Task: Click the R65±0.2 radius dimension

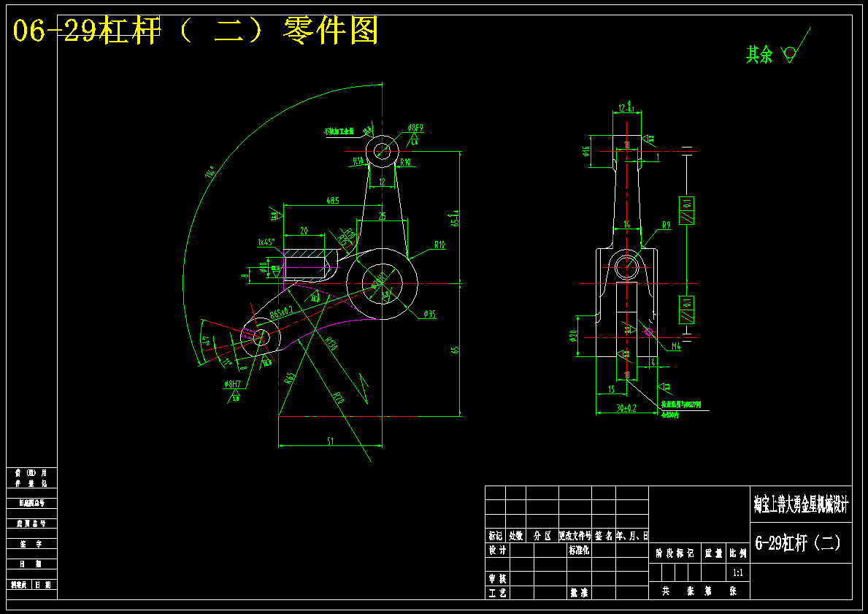Action: (x=282, y=312)
